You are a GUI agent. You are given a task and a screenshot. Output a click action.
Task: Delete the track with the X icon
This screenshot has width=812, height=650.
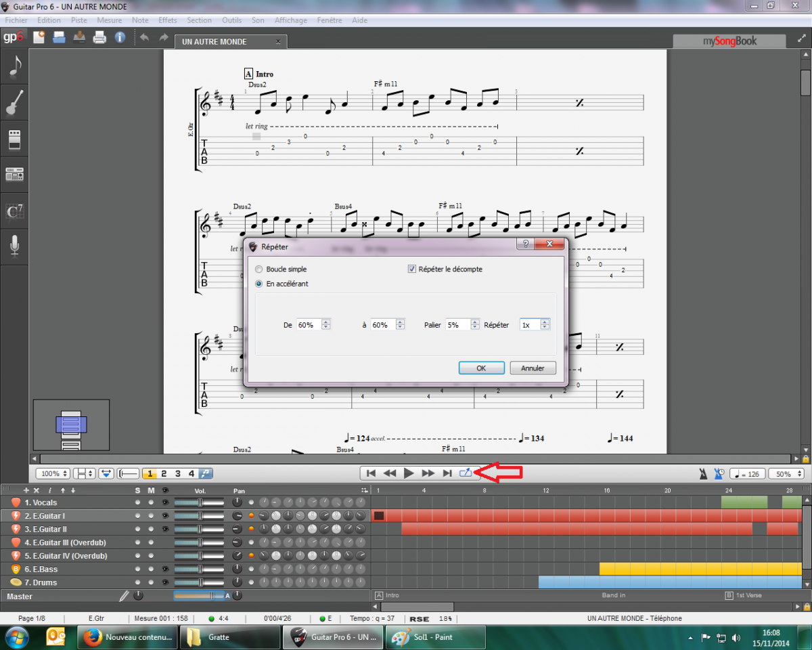pos(37,490)
